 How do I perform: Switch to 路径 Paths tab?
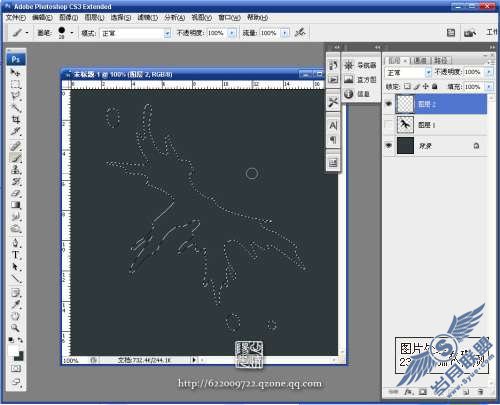pyautogui.click(x=441, y=60)
